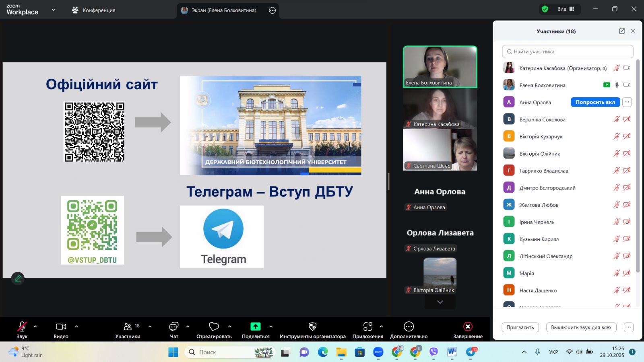644x362 pixels.
Task: Open the Chat panel icon
Action: pos(174,327)
